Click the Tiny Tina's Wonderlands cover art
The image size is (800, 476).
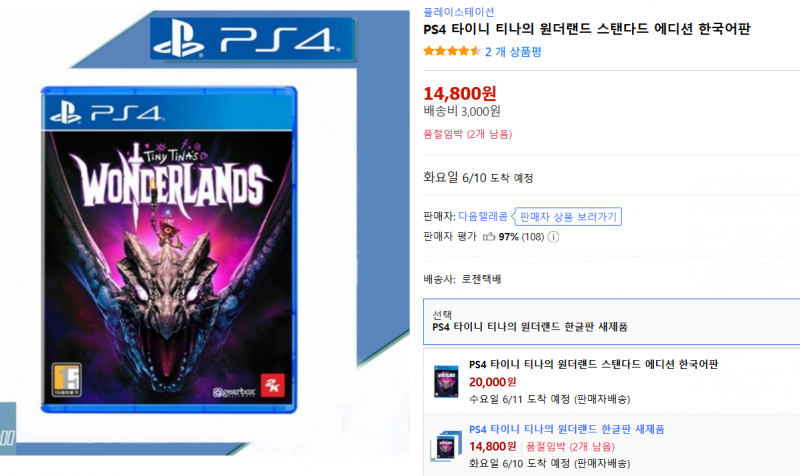[x=168, y=249]
